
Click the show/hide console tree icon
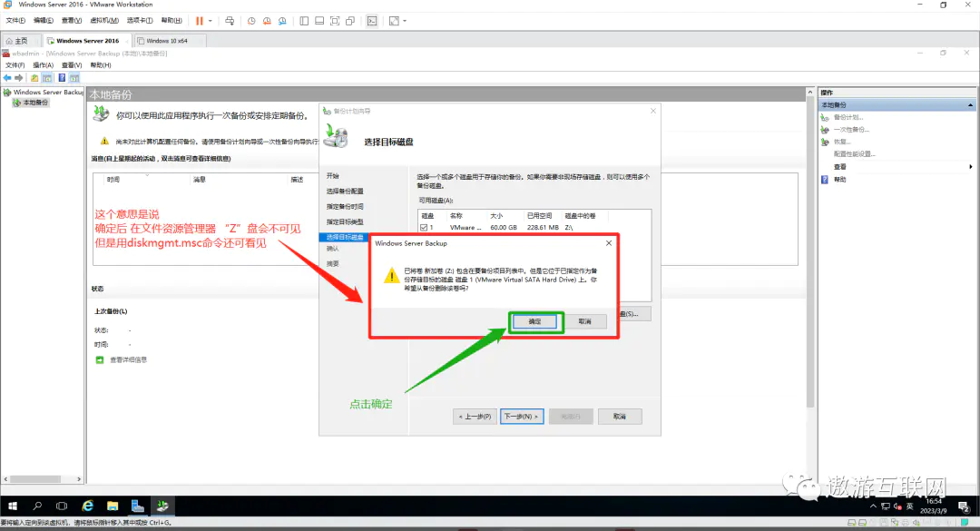[47, 78]
